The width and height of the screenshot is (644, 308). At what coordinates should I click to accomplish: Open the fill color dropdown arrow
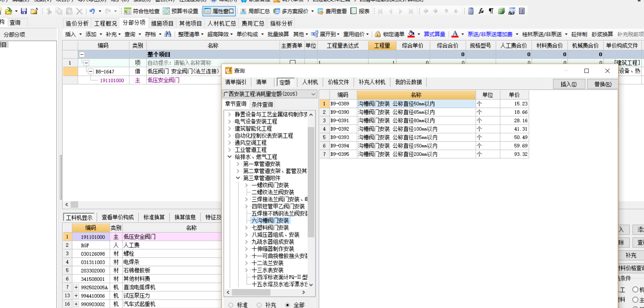pyautogui.click(x=419, y=34)
